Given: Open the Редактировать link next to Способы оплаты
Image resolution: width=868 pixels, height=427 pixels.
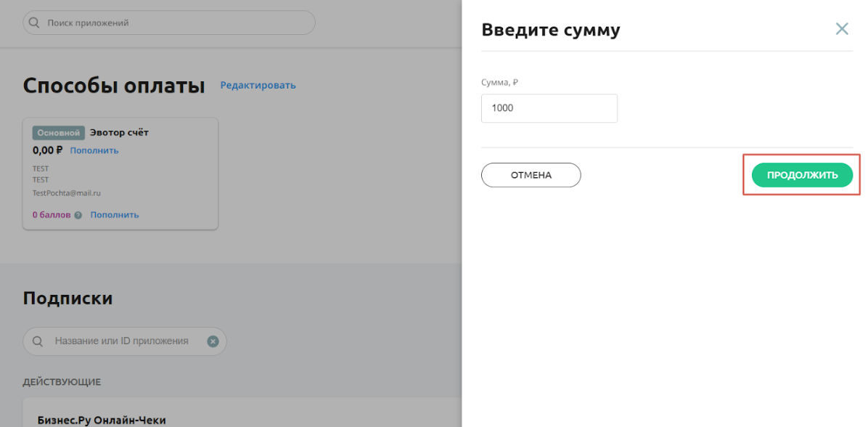Looking at the screenshot, I should 258,85.
